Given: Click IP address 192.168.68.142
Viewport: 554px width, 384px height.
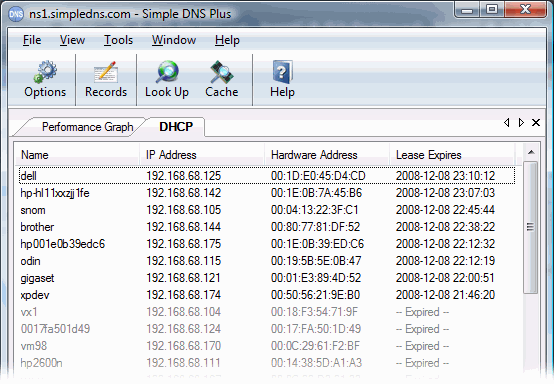Looking at the screenshot, I should tap(183, 193).
